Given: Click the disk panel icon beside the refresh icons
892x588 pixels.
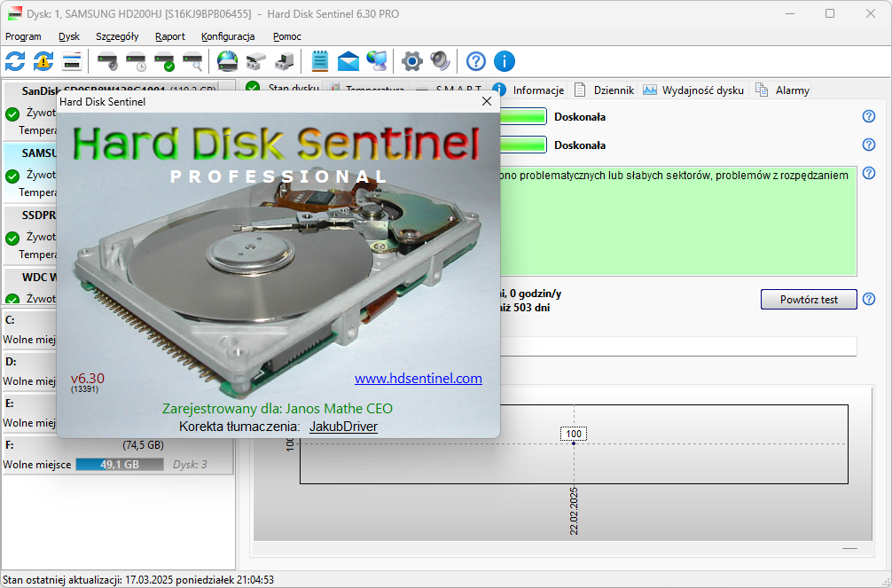Looking at the screenshot, I should [72, 61].
